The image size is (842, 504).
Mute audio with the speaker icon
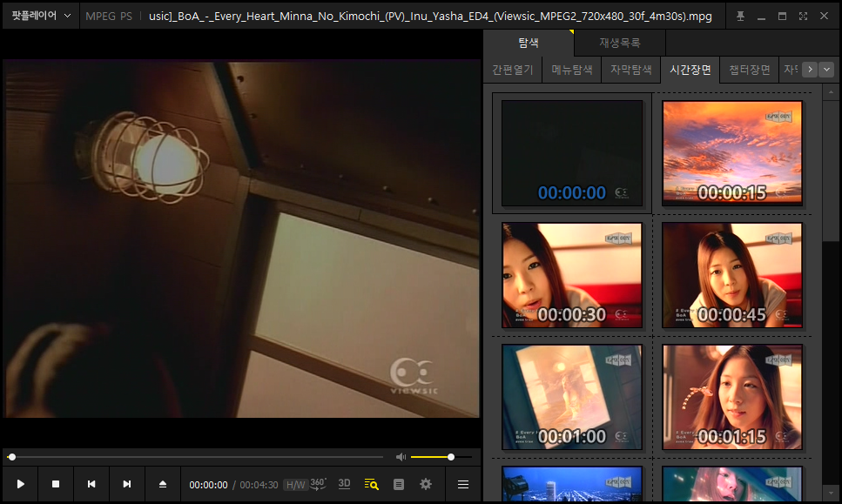point(401,457)
